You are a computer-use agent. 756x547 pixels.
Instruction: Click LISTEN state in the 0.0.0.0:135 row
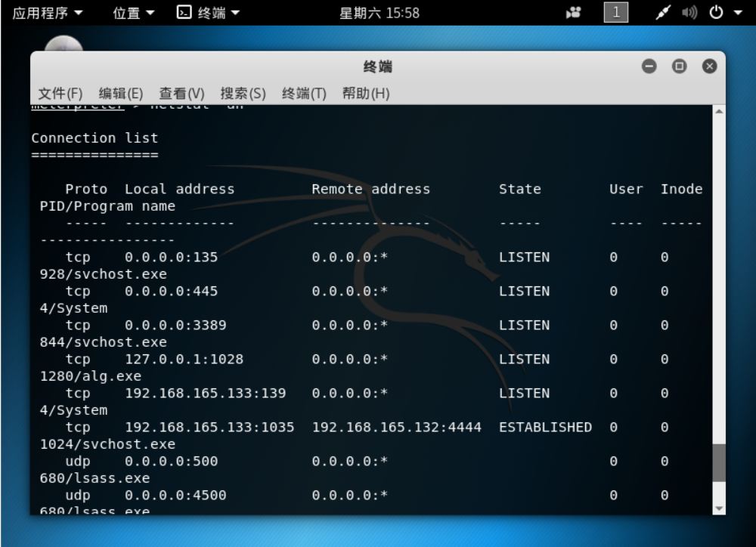point(524,257)
